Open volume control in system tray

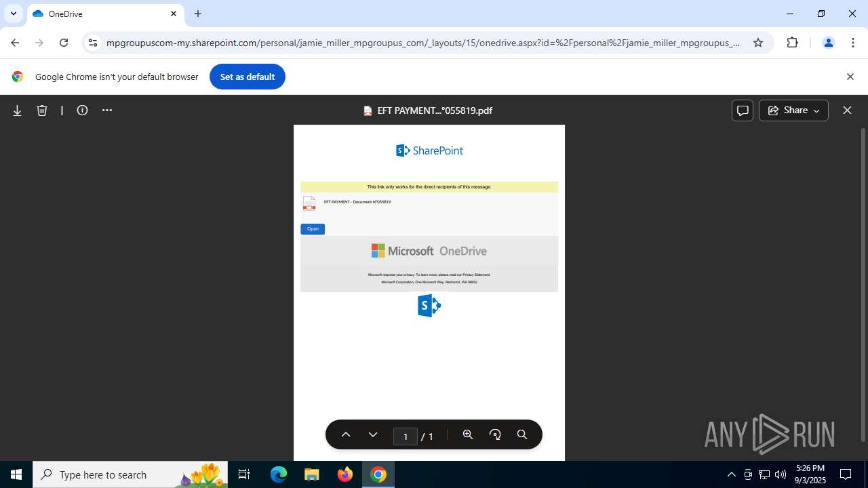pyautogui.click(x=781, y=474)
